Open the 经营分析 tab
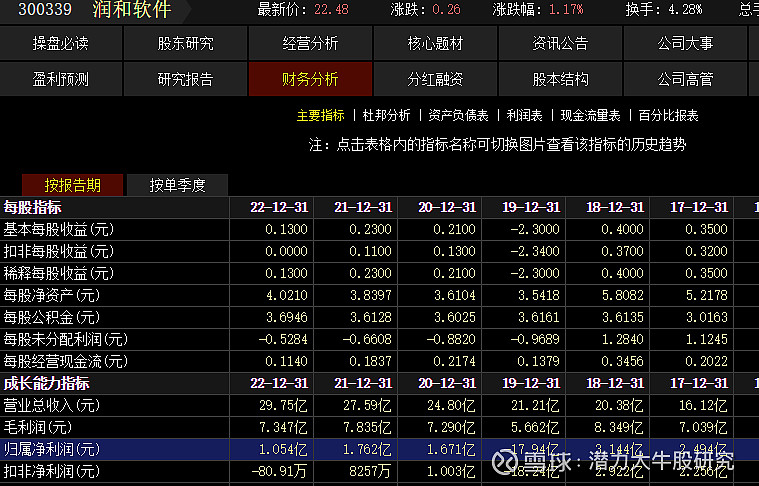 point(310,44)
